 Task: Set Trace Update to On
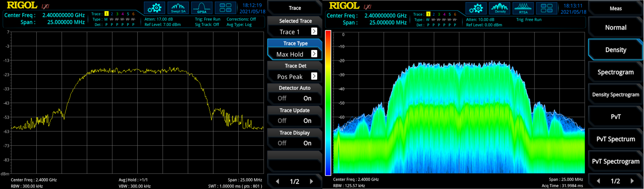(x=307, y=121)
